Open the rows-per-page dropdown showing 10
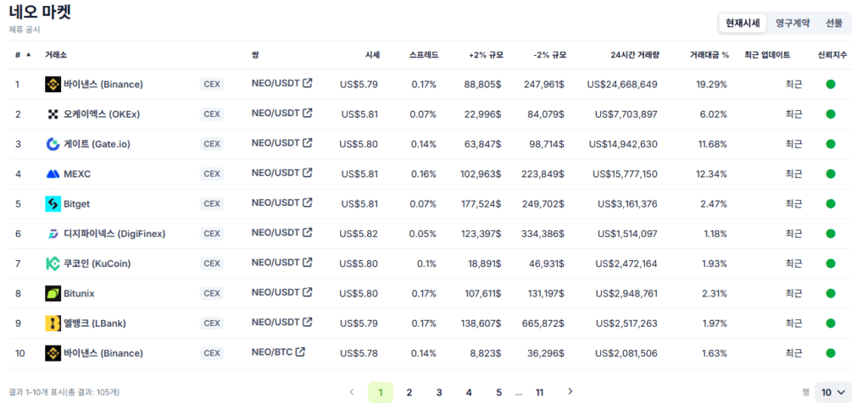This screenshot has width=868, height=415. coord(833,392)
